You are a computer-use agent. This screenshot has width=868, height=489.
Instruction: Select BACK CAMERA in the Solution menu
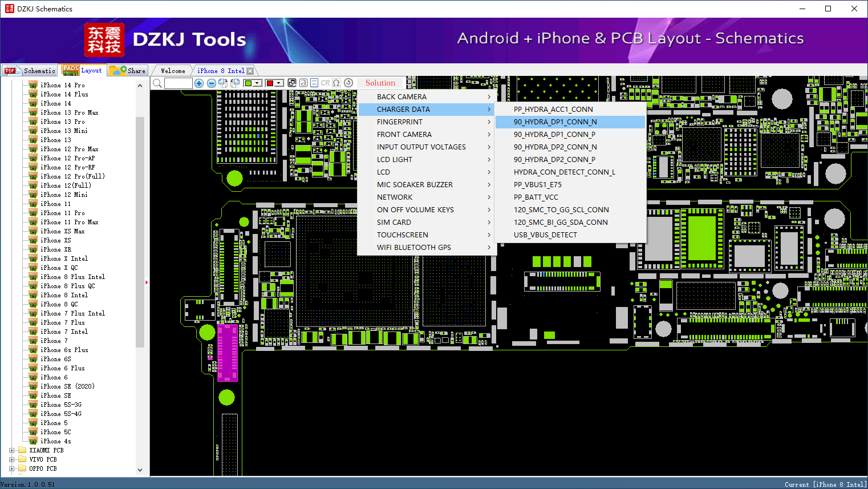[x=427, y=97]
